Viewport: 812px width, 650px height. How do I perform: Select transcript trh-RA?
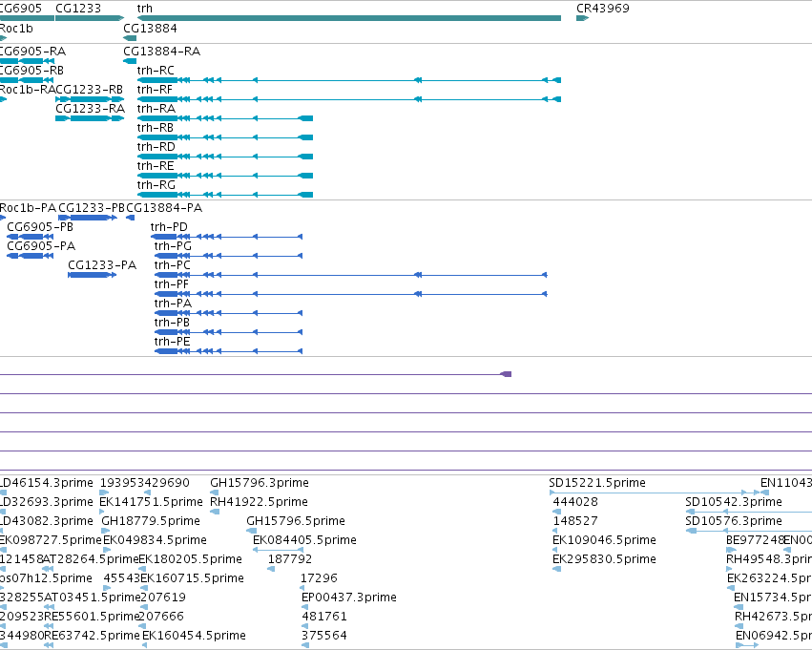pyautogui.click(x=156, y=108)
